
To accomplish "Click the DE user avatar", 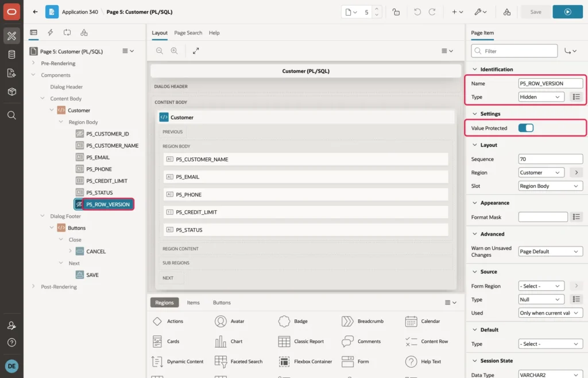I will pyautogui.click(x=11, y=366).
